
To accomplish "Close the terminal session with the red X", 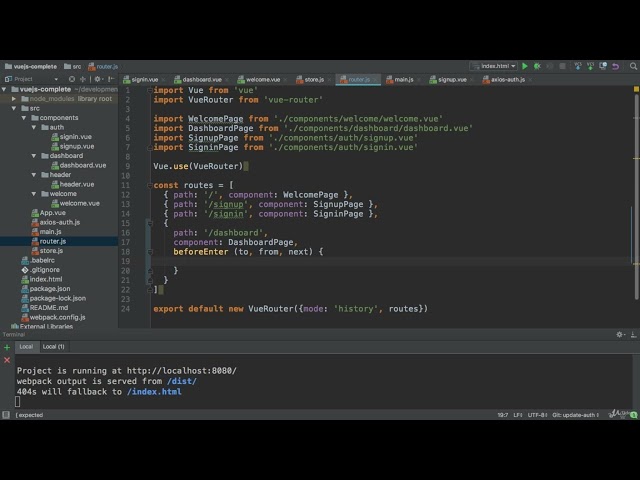I will (7, 360).
